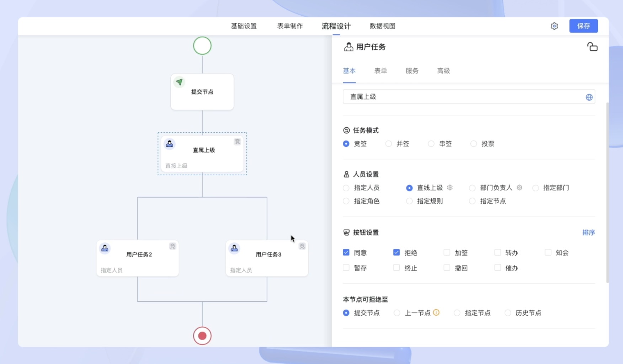Click the properties panel vertical scrollbar

click(x=607, y=192)
